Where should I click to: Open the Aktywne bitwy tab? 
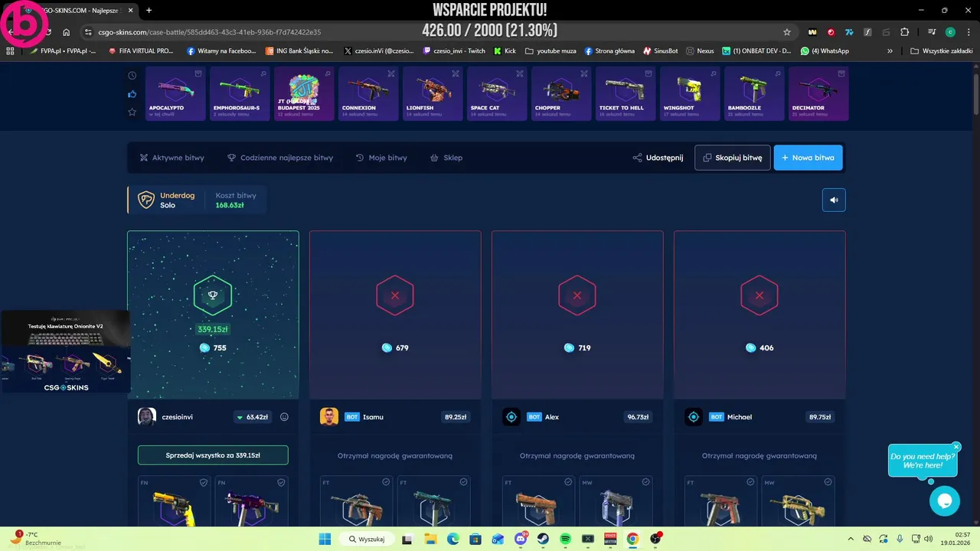171,158
